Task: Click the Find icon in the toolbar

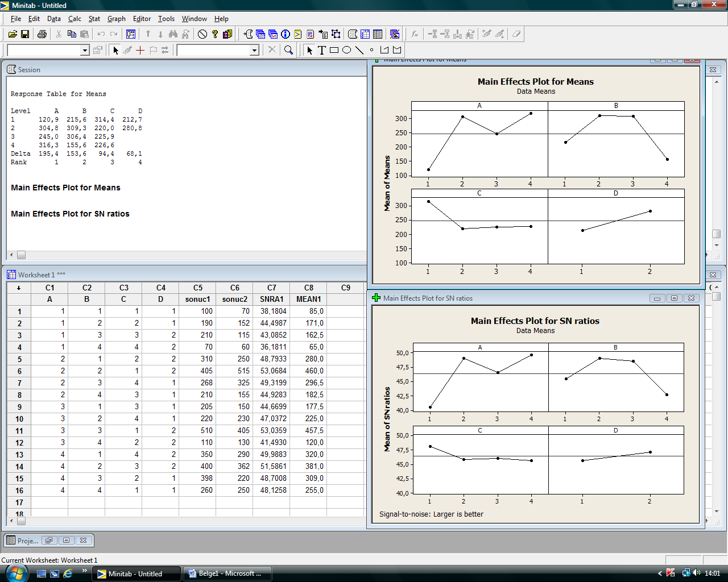Action: (x=173, y=34)
